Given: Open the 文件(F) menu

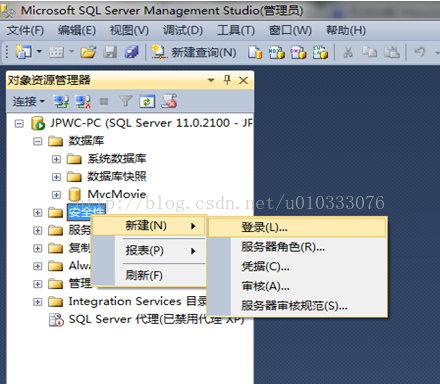Looking at the screenshot, I should pos(25,30).
